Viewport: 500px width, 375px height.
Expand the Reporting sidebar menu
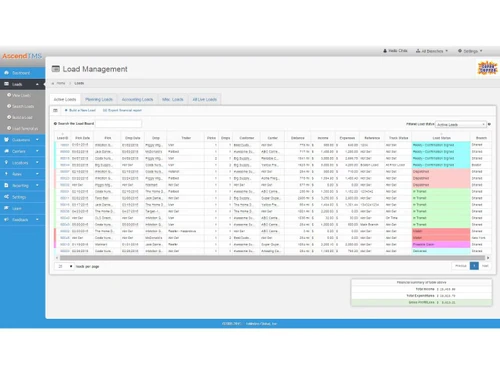pos(22,185)
